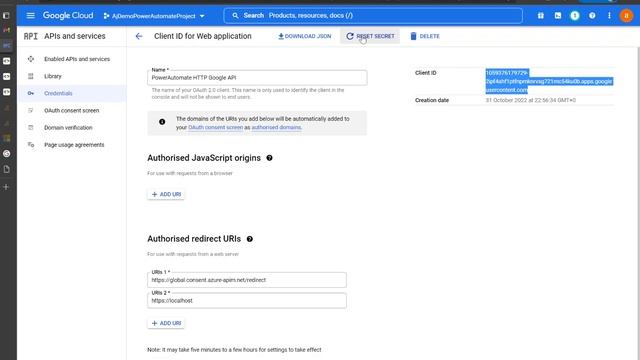Open the Google Cloud navigation hamburger menu
Image resolution: width=640 pixels, height=360 pixels.
point(30,16)
